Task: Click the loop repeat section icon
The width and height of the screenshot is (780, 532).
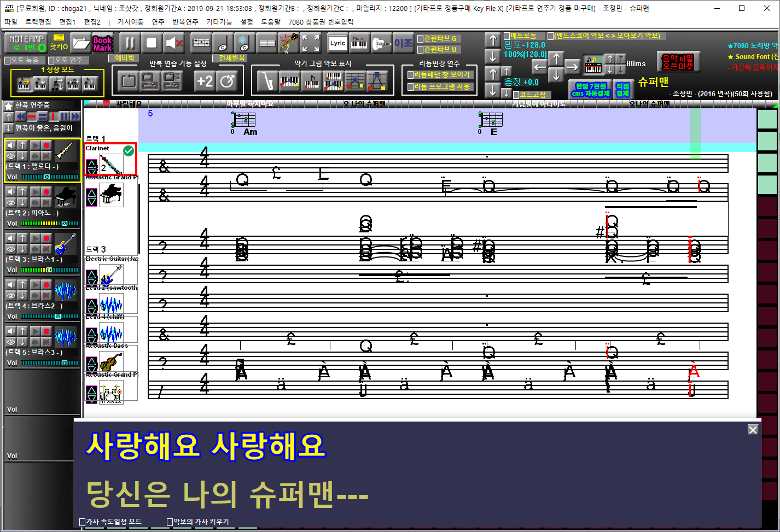Action: click(128, 81)
